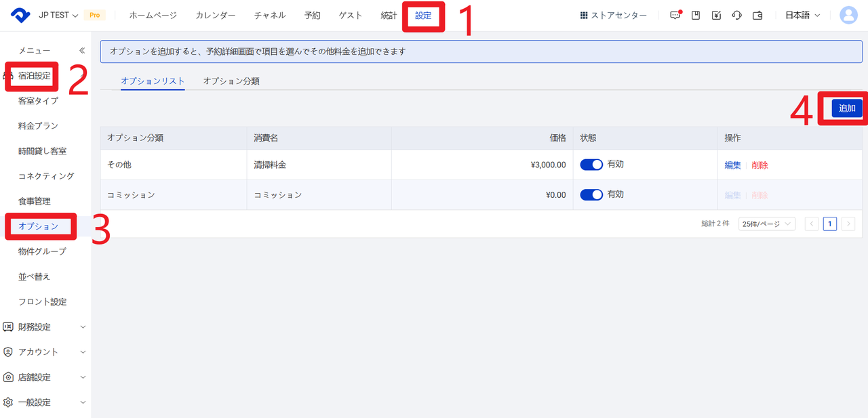Open the カレンダー top menu item

[x=216, y=16]
